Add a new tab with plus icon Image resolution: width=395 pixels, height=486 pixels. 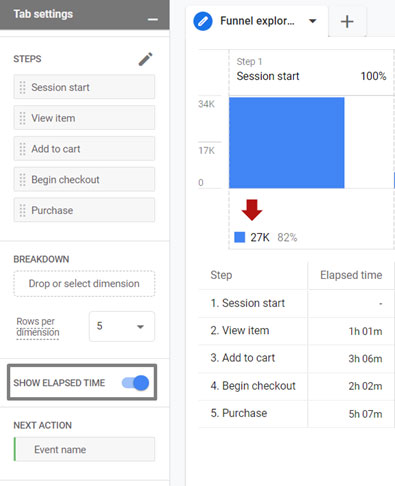[347, 22]
